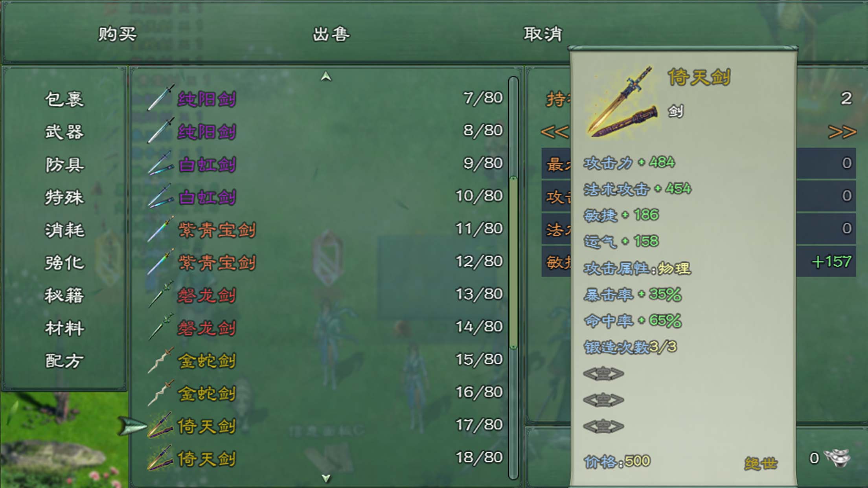This screenshot has width=868, height=488.
Task: Click the 购买 button
Action: pyautogui.click(x=117, y=34)
